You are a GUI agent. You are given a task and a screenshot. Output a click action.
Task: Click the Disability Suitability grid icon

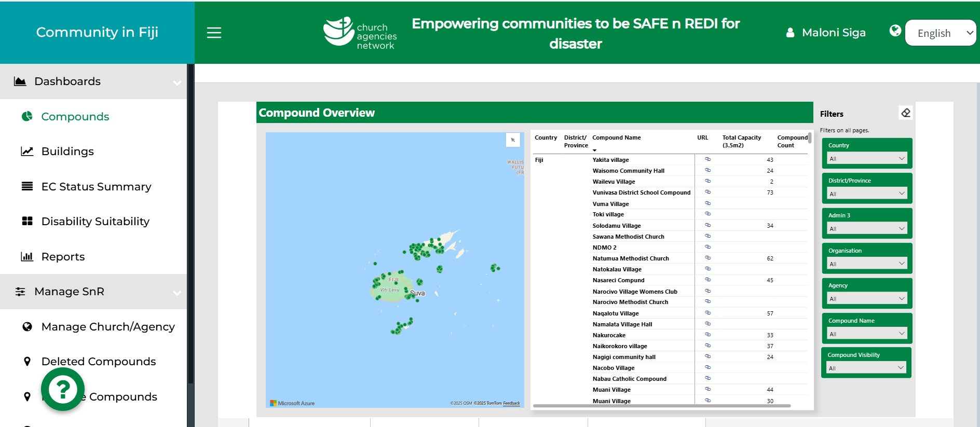[27, 221]
